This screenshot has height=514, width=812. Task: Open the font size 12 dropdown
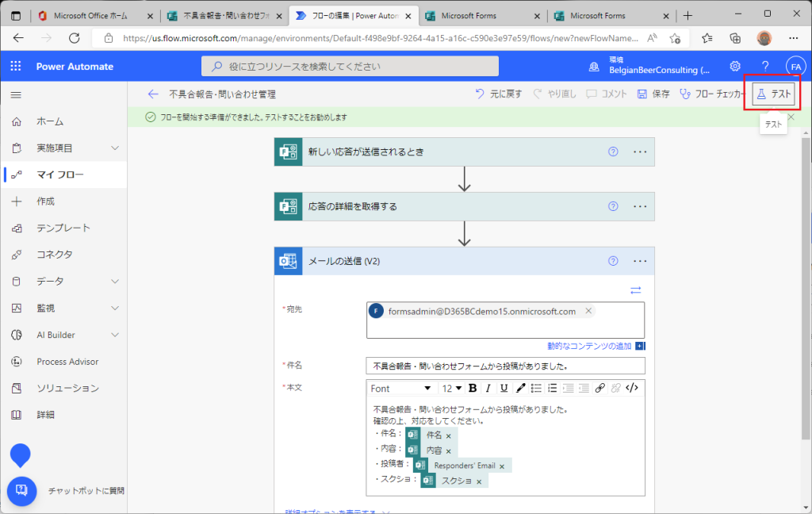click(451, 388)
